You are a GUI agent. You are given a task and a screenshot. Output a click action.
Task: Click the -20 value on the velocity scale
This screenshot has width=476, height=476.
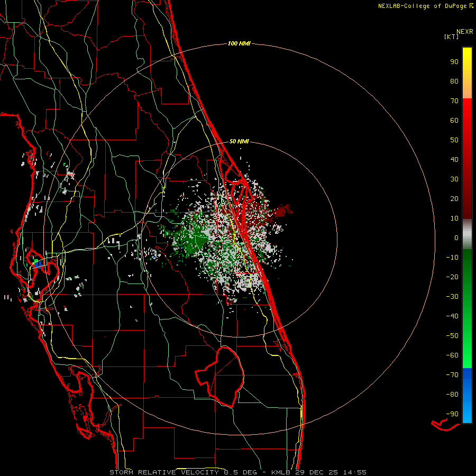[452, 277]
